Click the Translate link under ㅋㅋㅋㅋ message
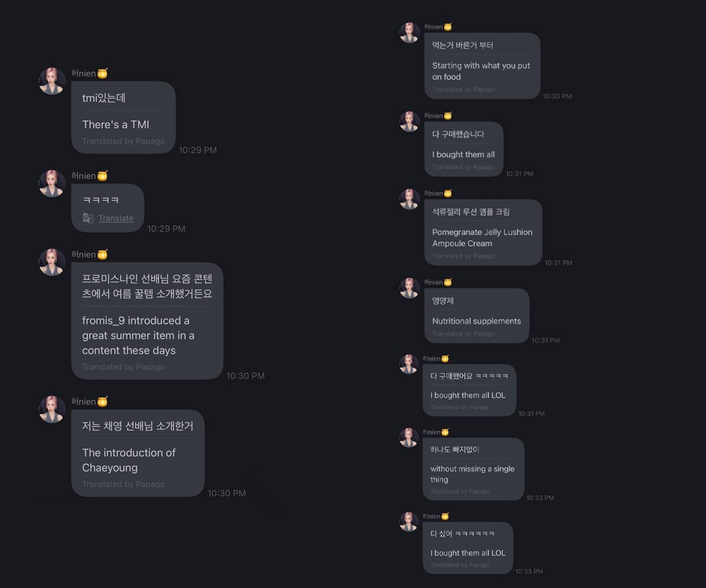Viewport: 706px width, 588px height. pyautogui.click(x=116, y=218)
